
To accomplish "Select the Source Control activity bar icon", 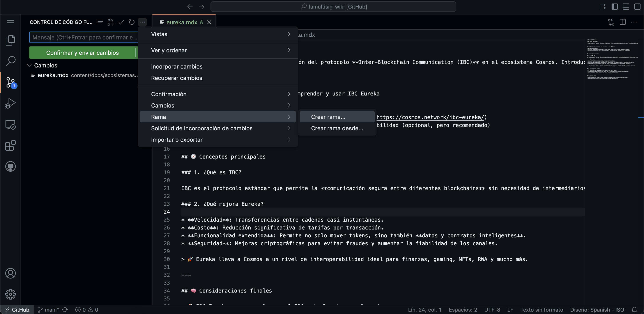I will point(11,82).
